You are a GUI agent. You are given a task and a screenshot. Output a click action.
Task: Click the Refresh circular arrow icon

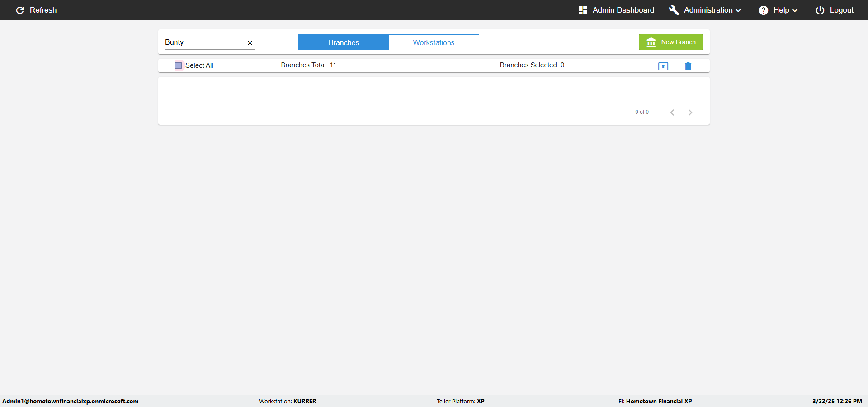coord(20,10)
